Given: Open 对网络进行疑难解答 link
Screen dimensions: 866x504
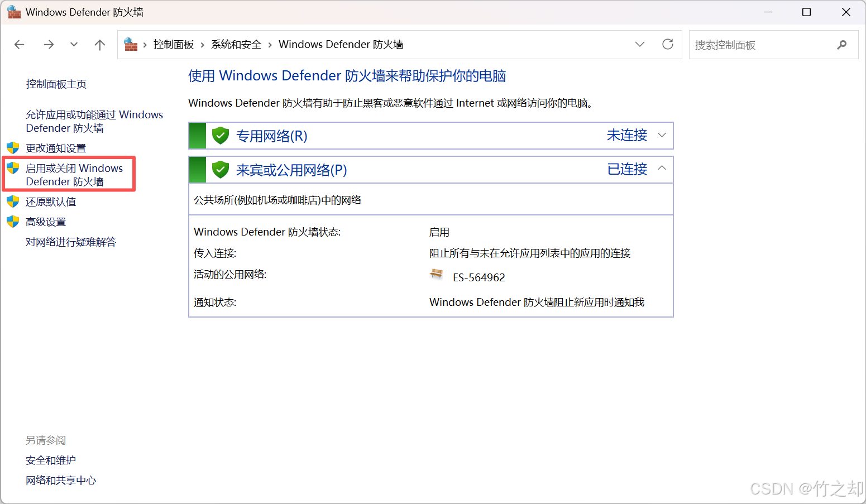Looking at the screenshot, I should coord(71,242).
